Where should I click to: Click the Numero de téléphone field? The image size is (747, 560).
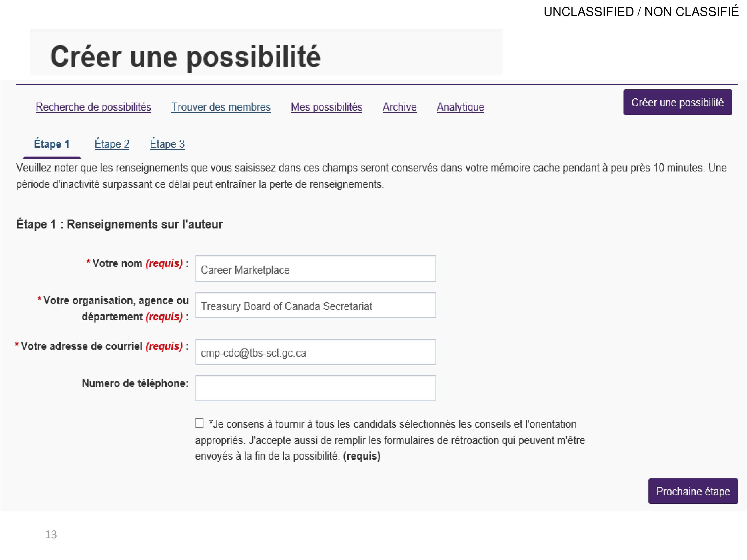315,388
